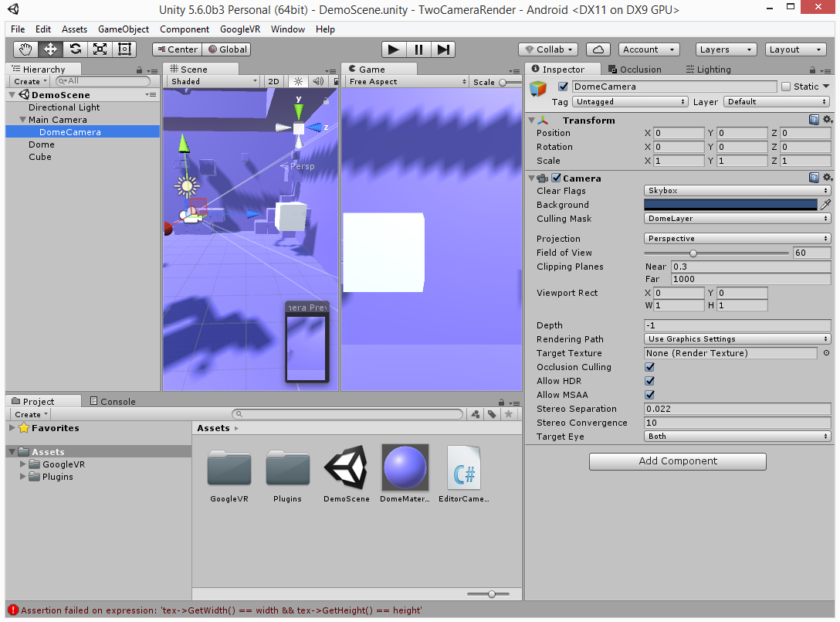Open the Plugins folder in Assets grid
Screen dimensions: 840x622
(288, 467)
